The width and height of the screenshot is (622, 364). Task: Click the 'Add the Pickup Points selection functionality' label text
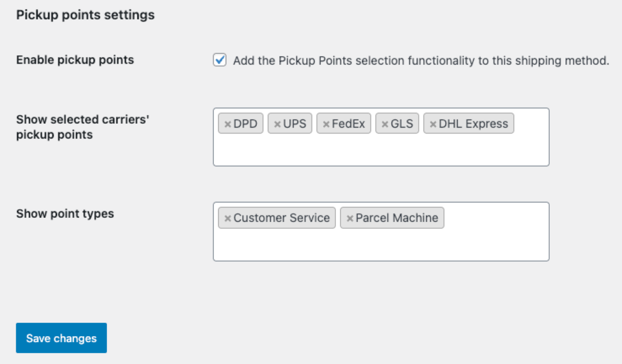tap(420, 61)
